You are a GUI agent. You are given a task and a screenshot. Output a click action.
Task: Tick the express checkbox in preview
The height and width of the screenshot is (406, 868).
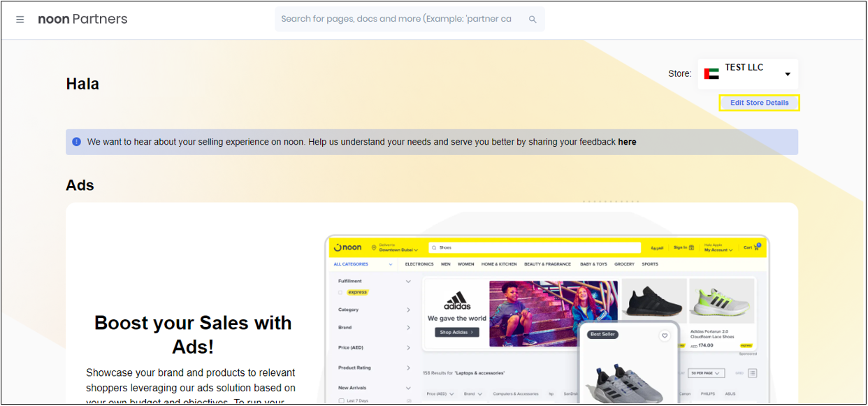[x=341, y=292]
